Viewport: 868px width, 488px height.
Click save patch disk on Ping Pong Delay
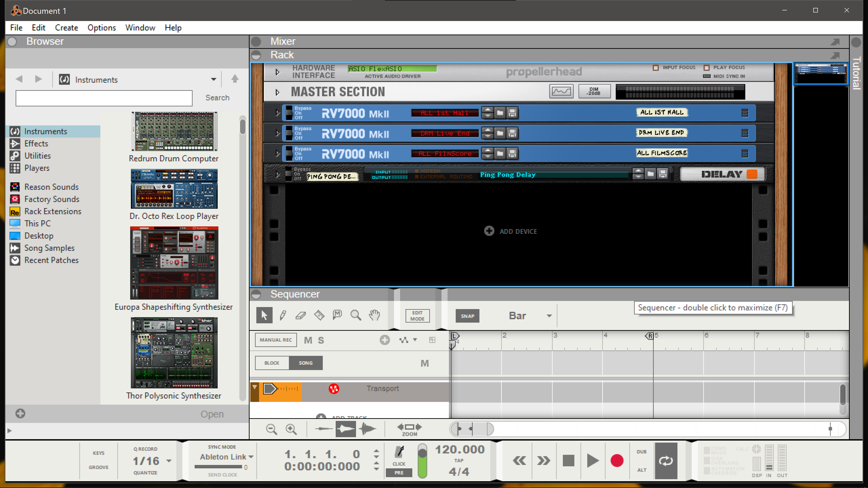click(663, 174)
